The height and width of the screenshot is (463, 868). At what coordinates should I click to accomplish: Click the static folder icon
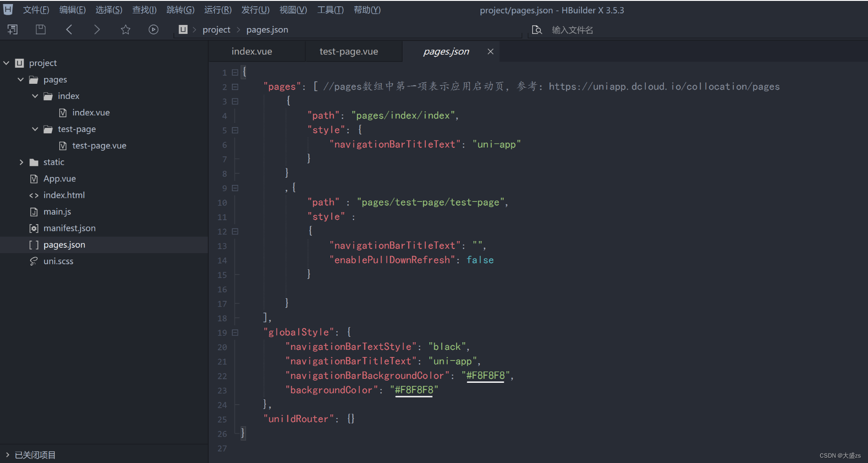coord(33,162)
